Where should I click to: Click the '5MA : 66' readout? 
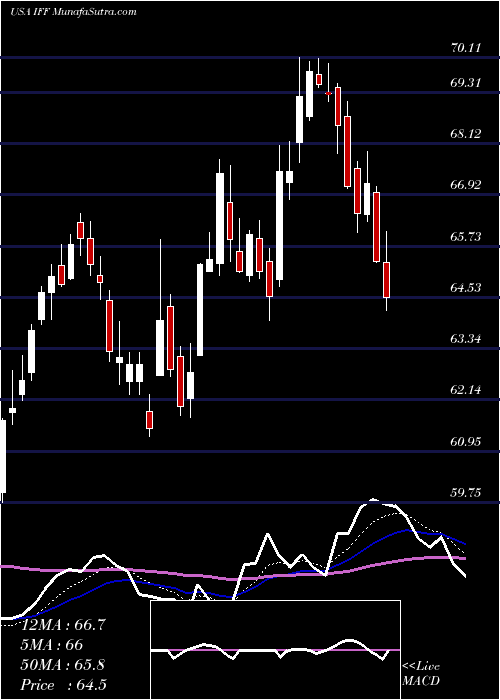[x=53, y=645]
